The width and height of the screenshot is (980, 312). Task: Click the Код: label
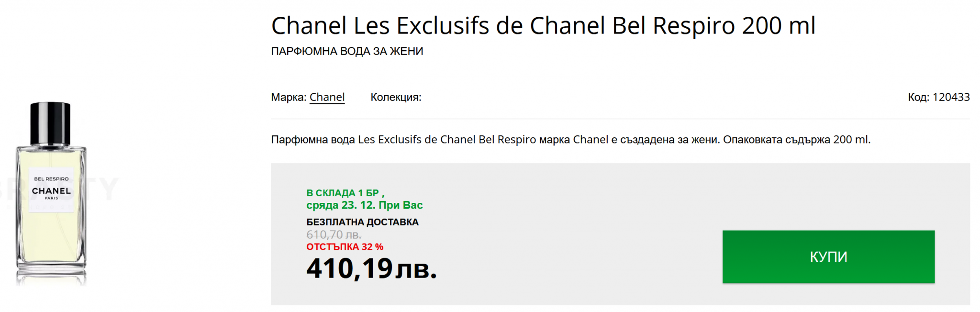[918, 97]
